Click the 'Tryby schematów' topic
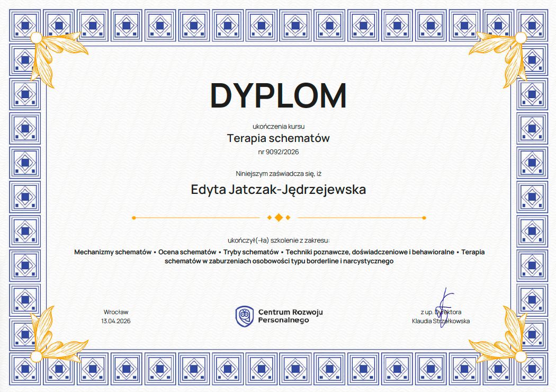Image resolution: width=556 pixels, height=392 pixels. click(251, 252)
